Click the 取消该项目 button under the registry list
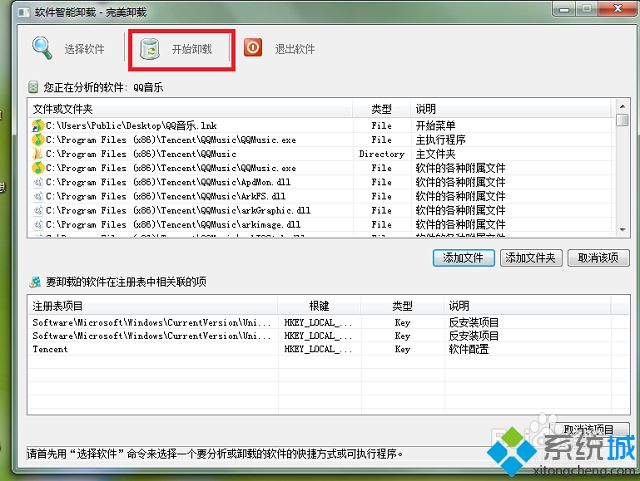 coord(589,430)
